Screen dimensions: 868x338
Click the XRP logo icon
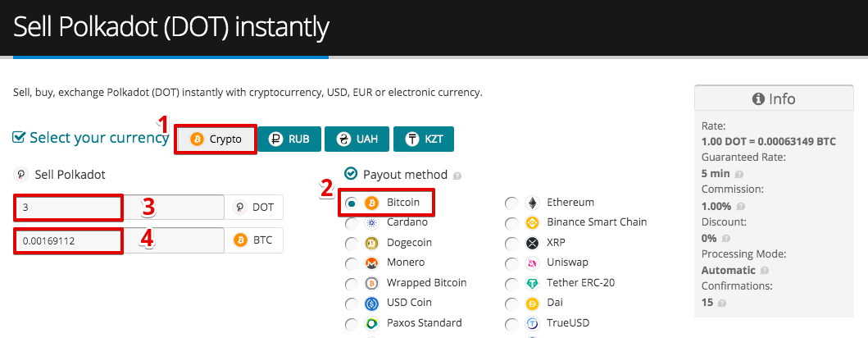(x=532, y=243)
